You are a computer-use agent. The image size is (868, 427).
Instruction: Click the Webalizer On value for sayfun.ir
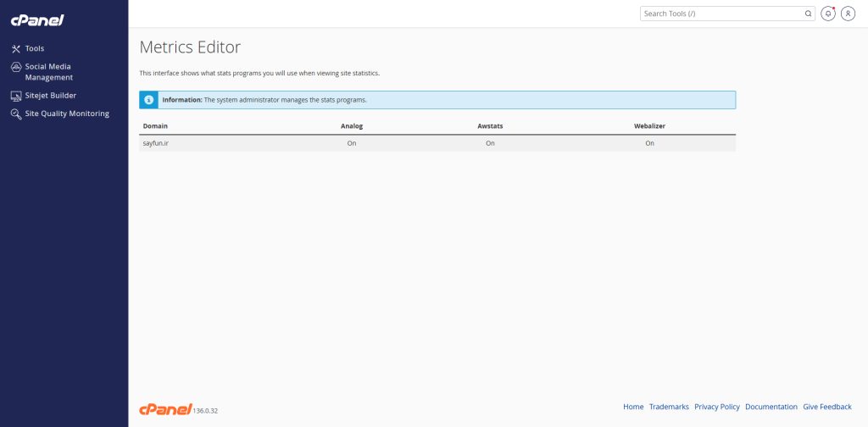point(649,143)
